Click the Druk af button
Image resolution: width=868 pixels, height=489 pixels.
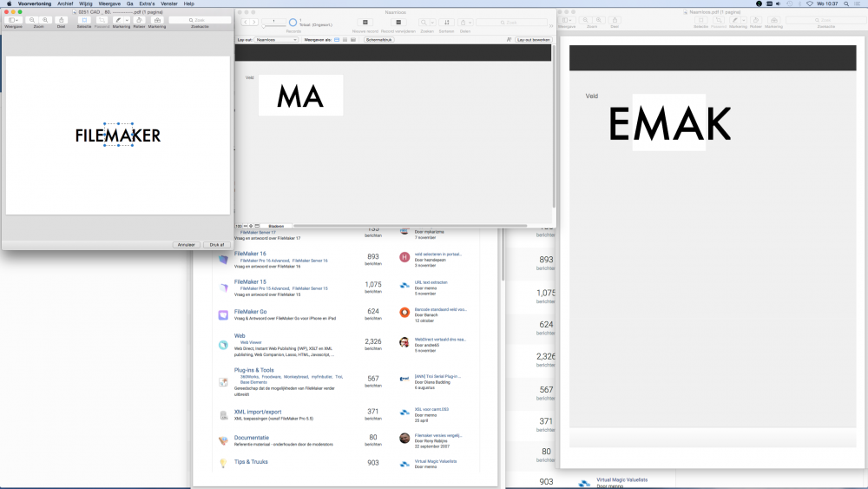pos(216,245)
